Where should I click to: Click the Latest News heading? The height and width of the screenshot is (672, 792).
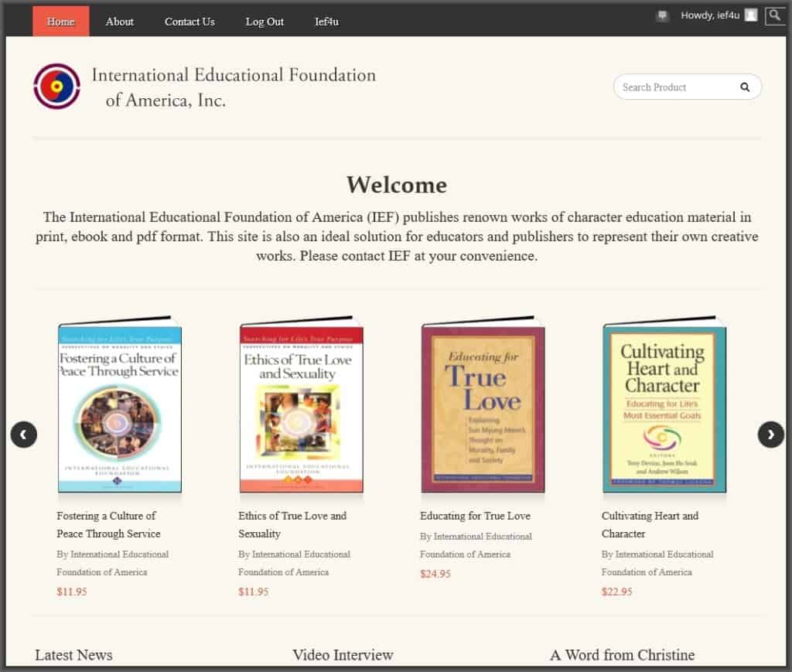tap(73, 655)
